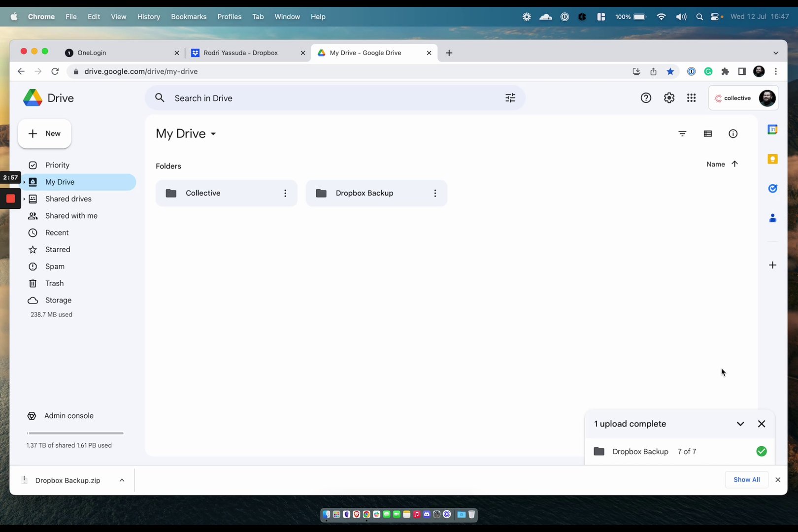Viewport: 798px width, 532px height.
Task: Open collective account profile button
Action: click(x=743, y=98)
